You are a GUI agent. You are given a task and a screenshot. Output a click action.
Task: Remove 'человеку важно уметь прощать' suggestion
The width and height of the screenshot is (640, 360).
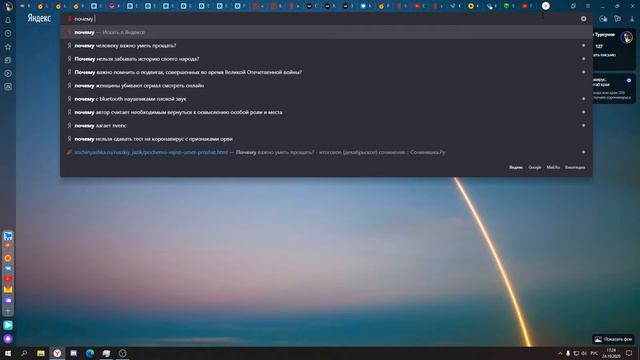click(x=584, y=46)
